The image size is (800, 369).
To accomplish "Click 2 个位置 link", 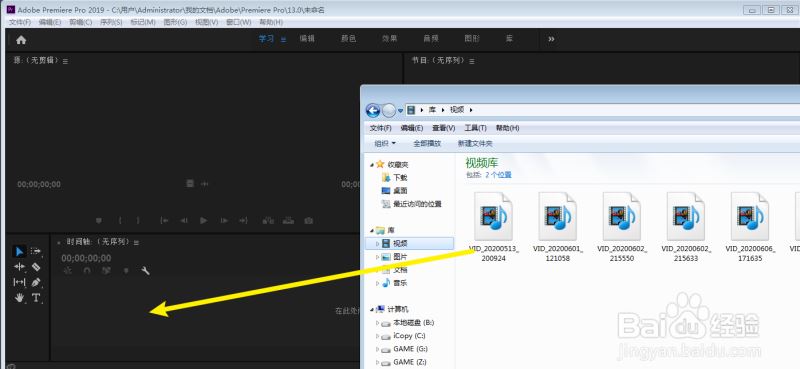I will click(498, 175).
